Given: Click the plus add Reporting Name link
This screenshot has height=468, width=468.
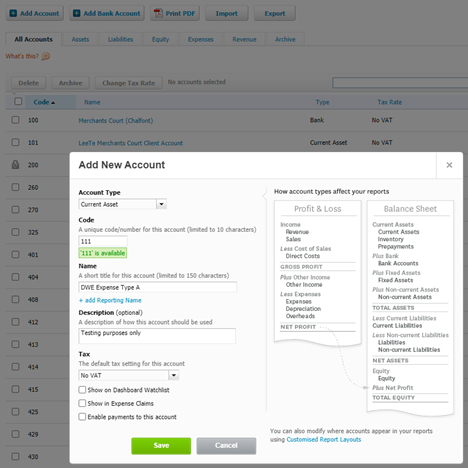Looking at the screenshot, I should (x=110, y=300).
